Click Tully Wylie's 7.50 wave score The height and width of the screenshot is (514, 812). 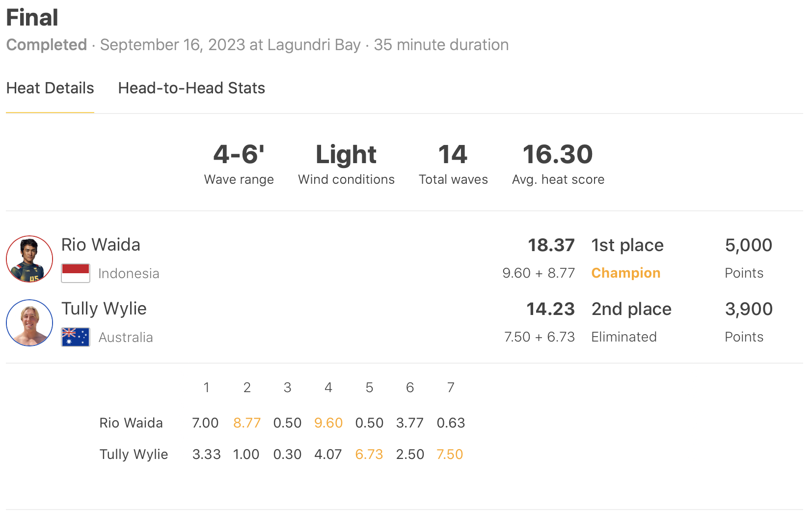coord(450,454)
